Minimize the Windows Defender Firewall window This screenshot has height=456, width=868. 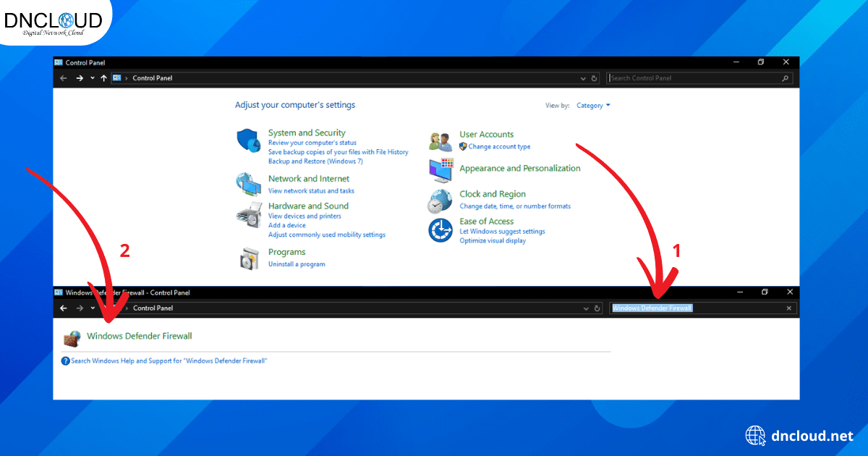tap(740, 292)
